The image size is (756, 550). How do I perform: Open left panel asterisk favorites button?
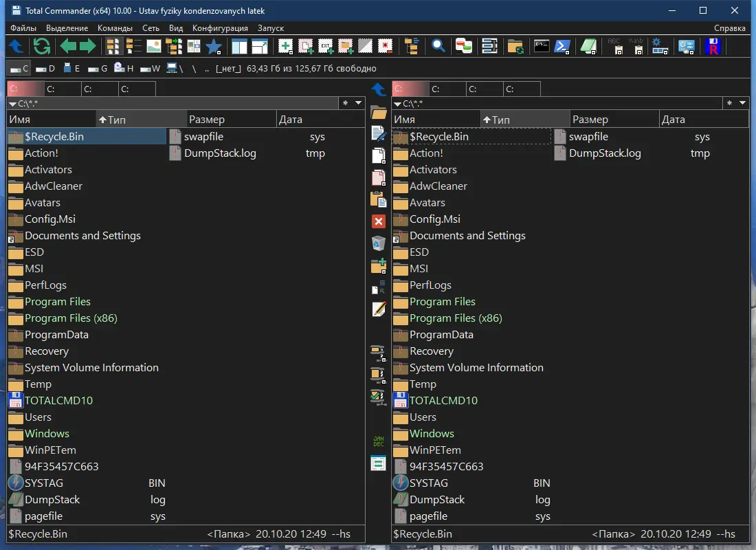pos(345,102)
